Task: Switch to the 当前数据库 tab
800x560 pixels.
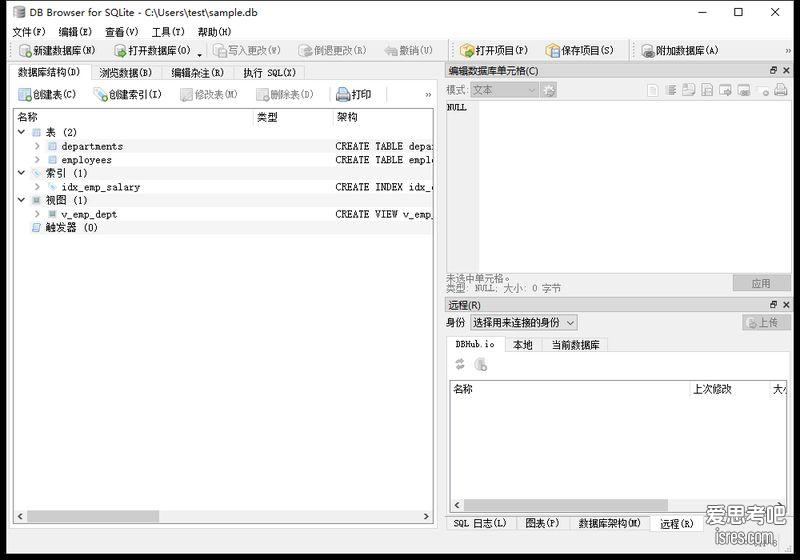Action: pyautogui.click(x=576, y=345)
